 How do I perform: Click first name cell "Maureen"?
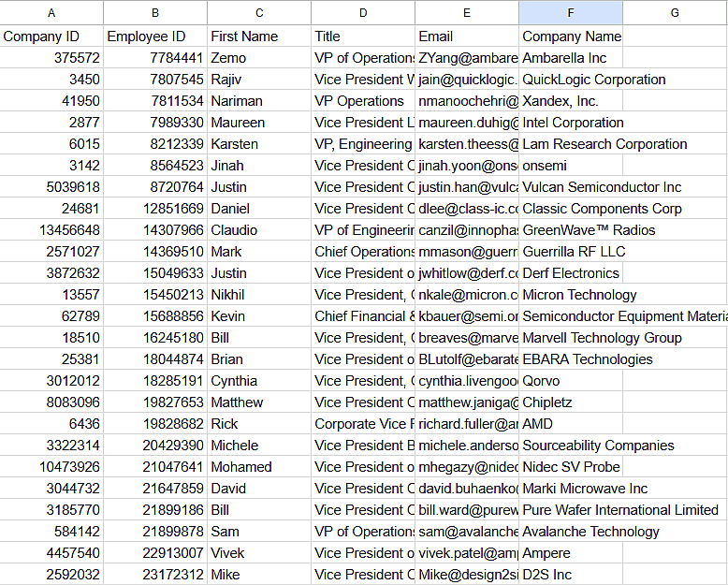259,123
